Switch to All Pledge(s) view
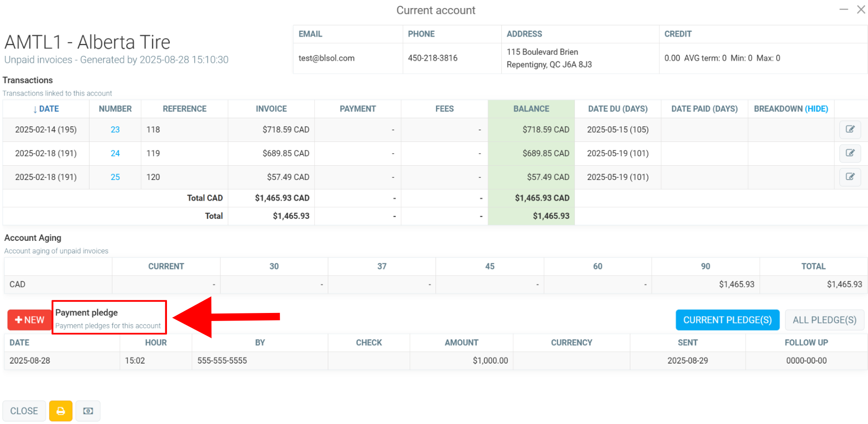This screenshot has width=868, height=424. [x=824, y=320]
